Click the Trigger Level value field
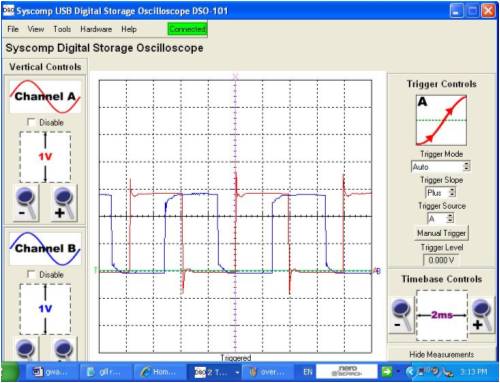The image size is (500, 383). click(441, 260)
